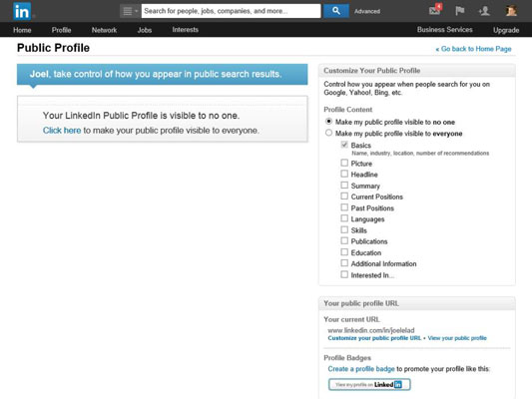Click the Upgrade link
Screen dimensions: 532x399
[x=506, y=30]
